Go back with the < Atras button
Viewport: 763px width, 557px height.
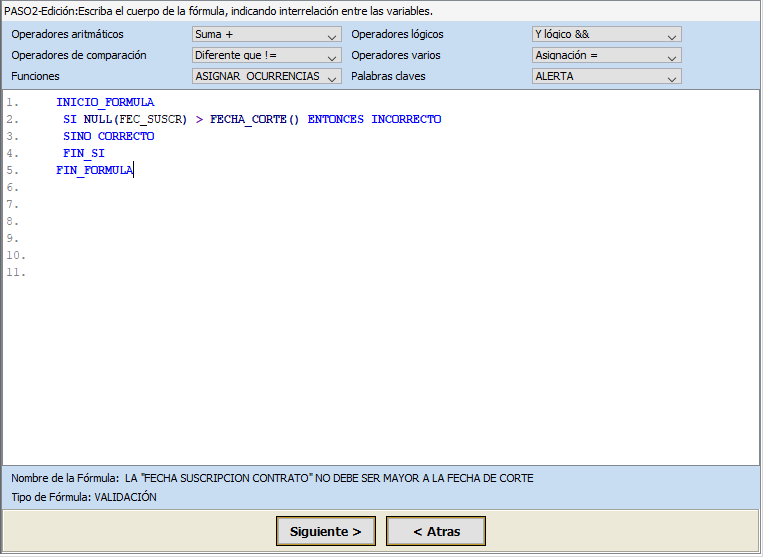click(x=435, y=531)
